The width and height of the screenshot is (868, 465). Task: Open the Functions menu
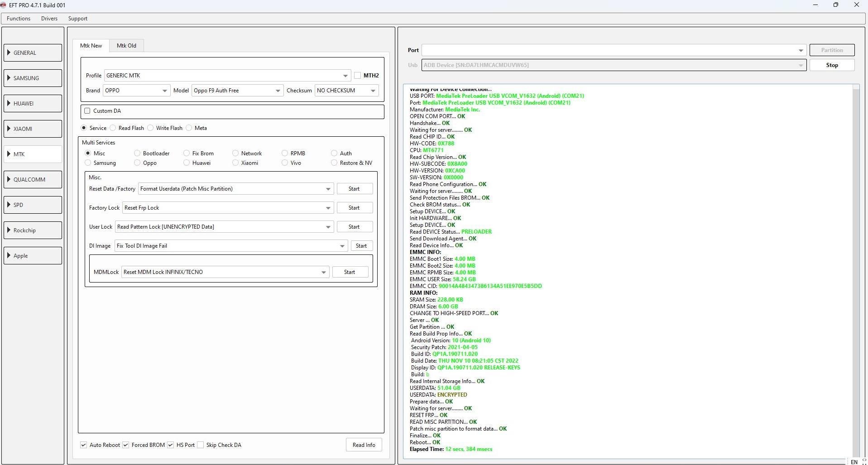point(19,19)
